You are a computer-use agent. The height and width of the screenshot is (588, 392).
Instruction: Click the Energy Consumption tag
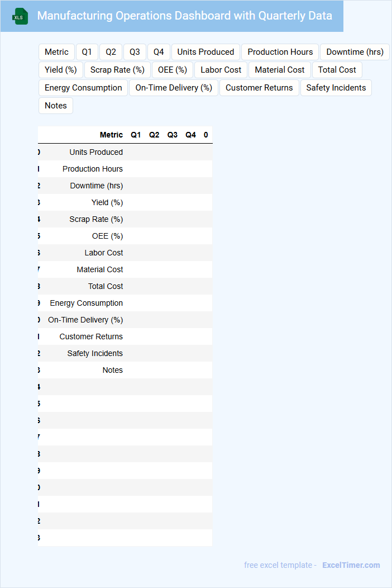tap(83, 88)
